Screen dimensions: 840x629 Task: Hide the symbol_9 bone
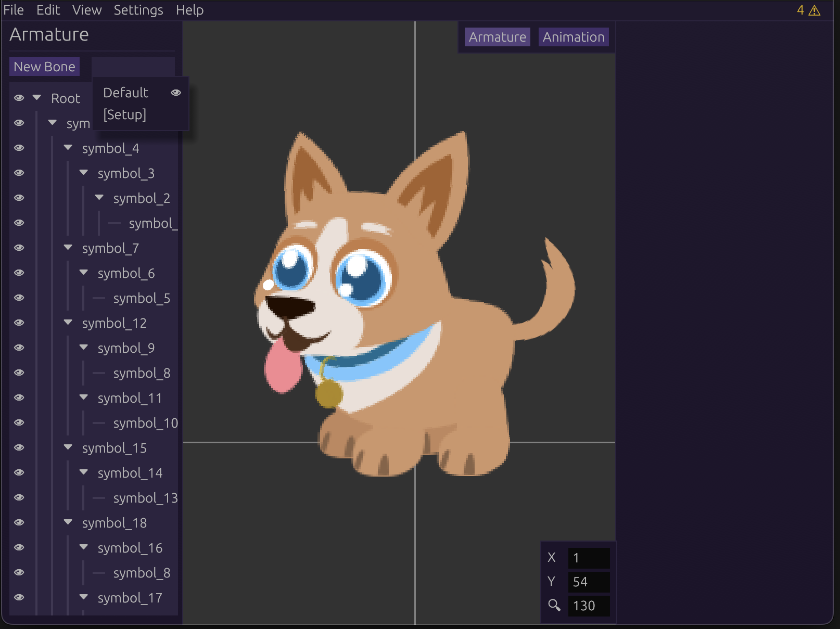(19, 348)
